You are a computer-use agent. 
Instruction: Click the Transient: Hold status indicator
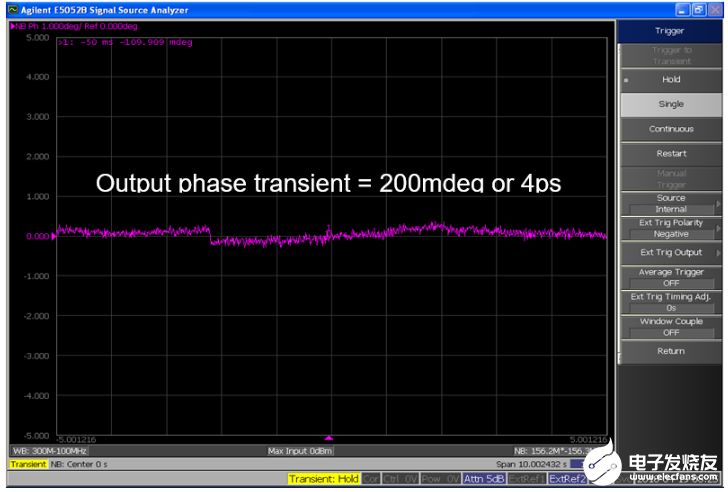pos(324,479)
